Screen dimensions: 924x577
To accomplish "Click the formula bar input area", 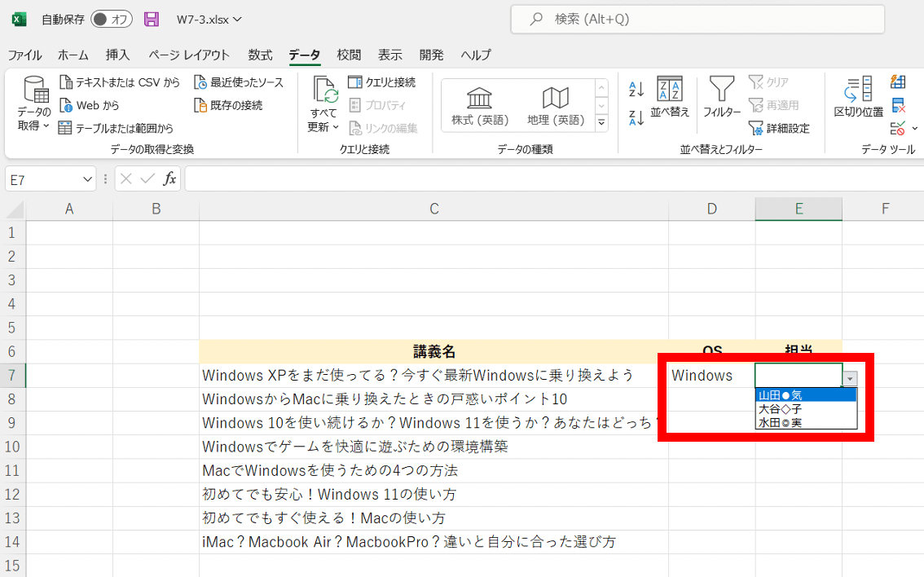I will click(554, 179).
